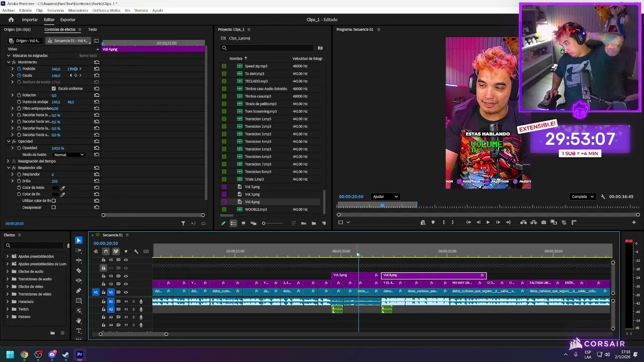Viewport: 644px width, 362px height.
Task: Open program monitor button editor plus
Action: (x=633, y=222)
